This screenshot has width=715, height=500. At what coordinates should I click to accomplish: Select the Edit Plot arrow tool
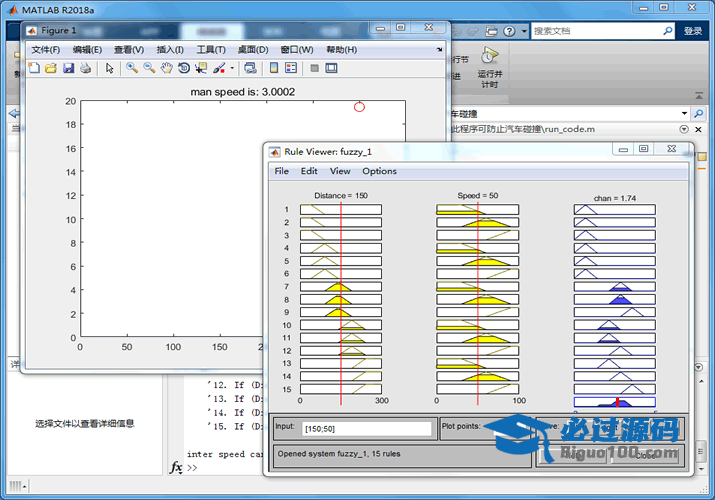pyautogui.click(x=109, y=68)
